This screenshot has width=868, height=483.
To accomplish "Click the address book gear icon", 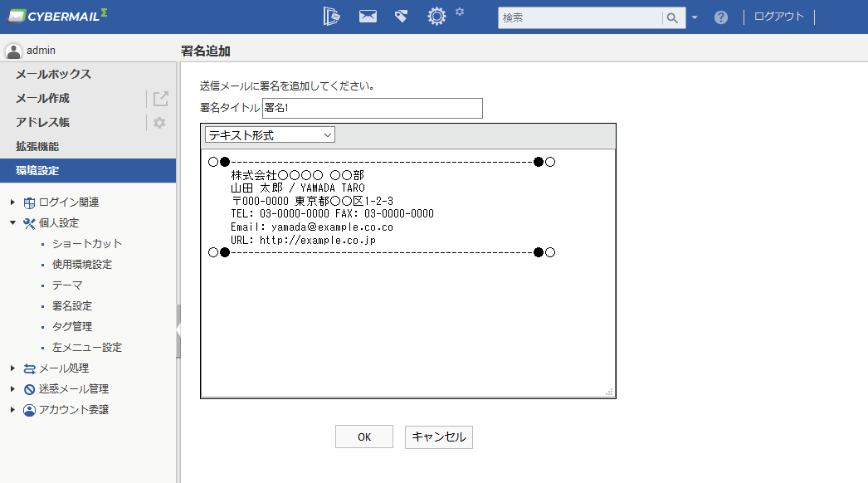I will (x=159, y=123).
